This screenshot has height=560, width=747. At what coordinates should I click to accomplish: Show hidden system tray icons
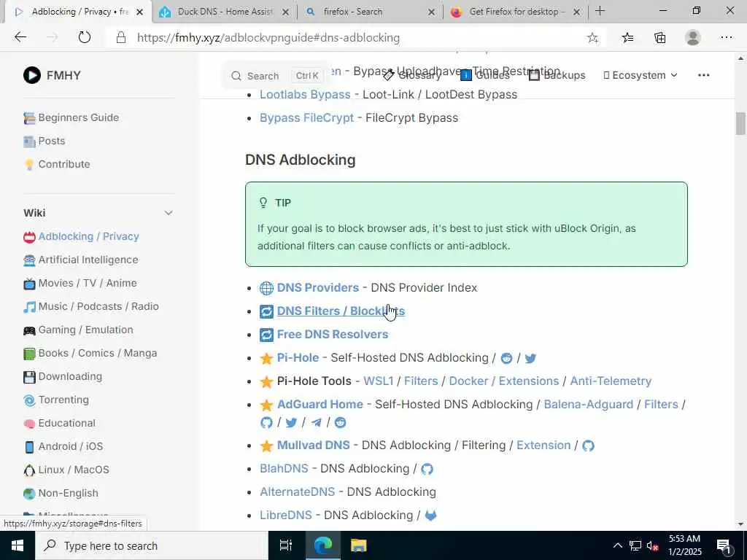(617, 545)
